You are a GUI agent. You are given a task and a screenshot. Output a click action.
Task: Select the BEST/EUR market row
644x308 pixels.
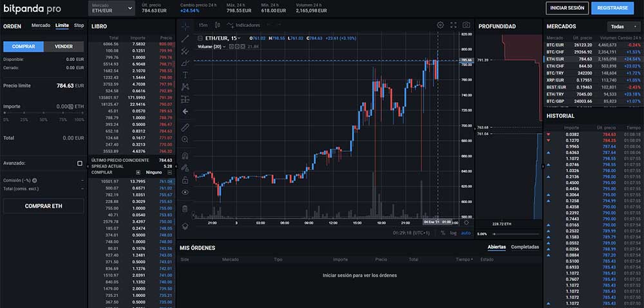click(594, 87)
